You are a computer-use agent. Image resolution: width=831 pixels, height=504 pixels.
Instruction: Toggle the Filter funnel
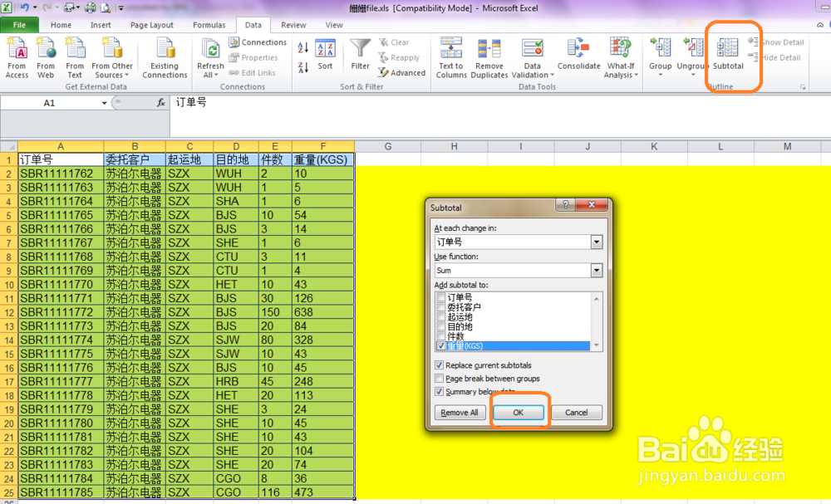click(361, 55)
